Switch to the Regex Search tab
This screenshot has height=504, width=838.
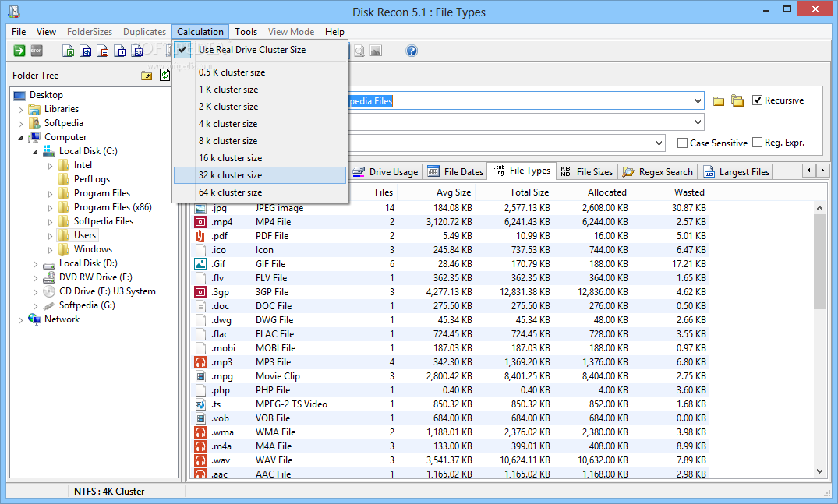(x=658, y=172)
